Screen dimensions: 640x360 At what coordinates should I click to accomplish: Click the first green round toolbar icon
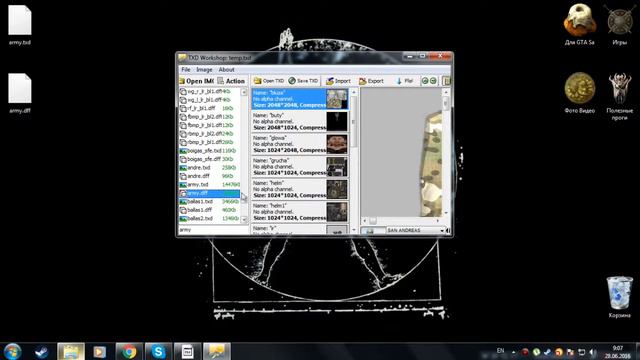click(x=425, y=81)
